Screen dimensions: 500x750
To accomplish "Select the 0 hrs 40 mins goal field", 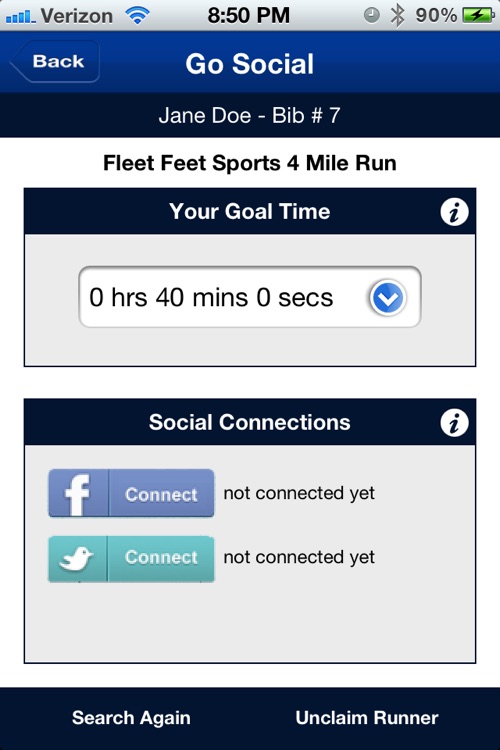I will point(250,297).
